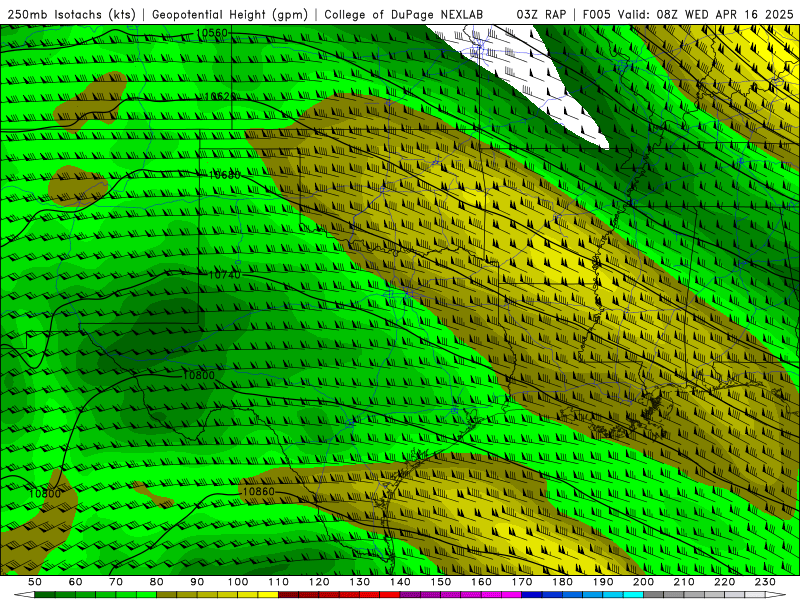Select the 10620 height contour label
Screen dimensions: 800x600
point(220,96)
